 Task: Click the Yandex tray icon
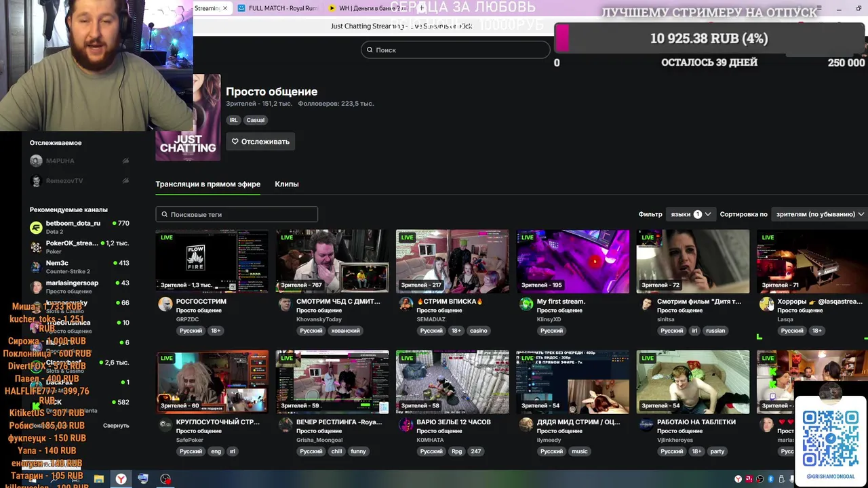pos(738,479)
